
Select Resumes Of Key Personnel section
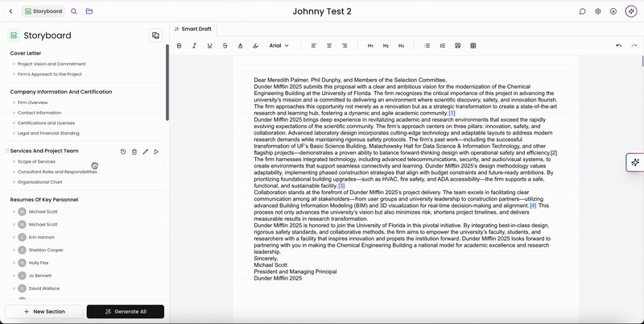tap(44, 199)
